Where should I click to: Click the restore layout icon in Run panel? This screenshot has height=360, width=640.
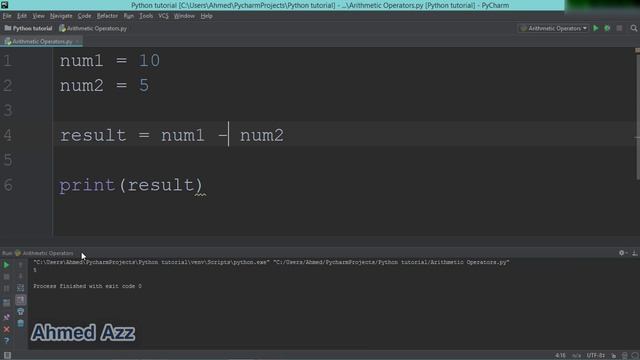coord(6,303)
